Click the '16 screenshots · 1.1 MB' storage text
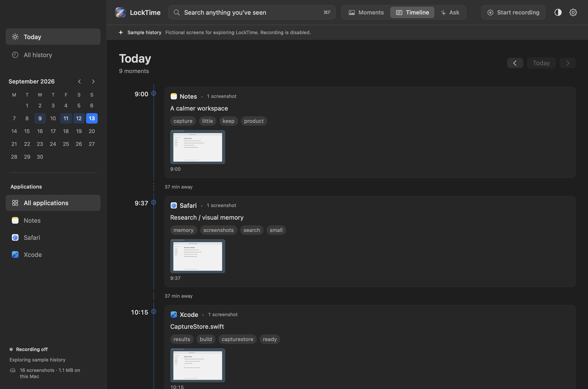588x389 pixels. 50,373
